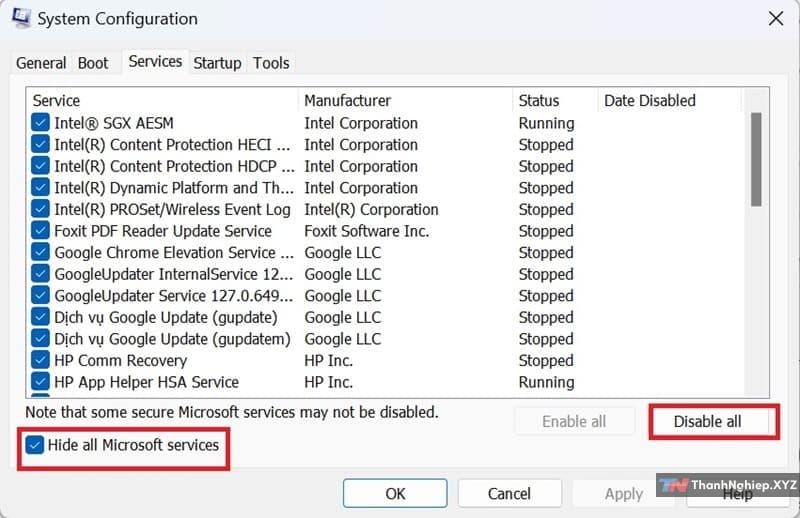Select the Intel(R) Corporation manufacturer cell
This screenshot has height=518, width=800.
(371, 209)
